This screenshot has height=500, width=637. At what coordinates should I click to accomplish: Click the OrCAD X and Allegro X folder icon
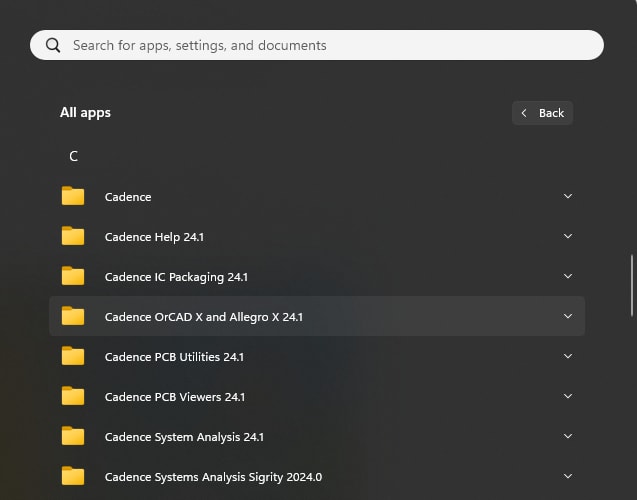click(73, 316)
